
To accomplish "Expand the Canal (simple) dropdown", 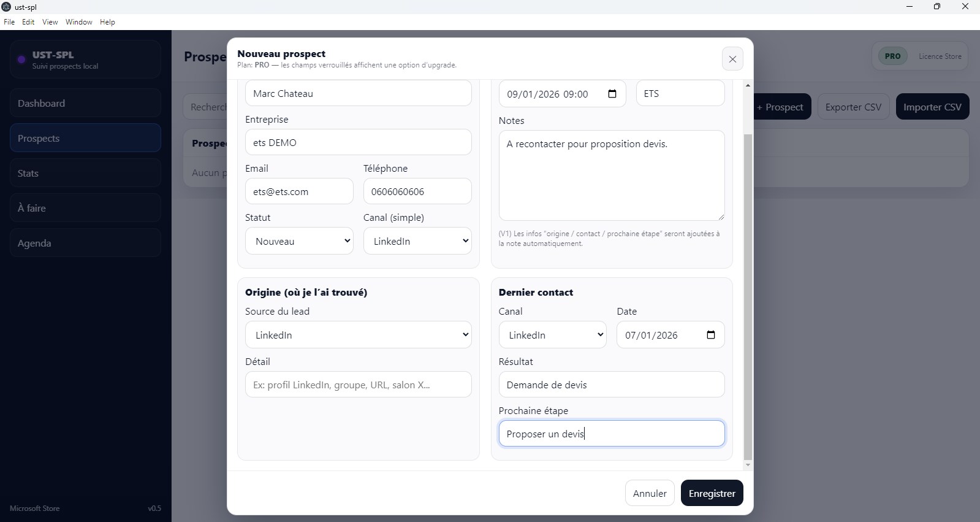I will coord(417,241).
